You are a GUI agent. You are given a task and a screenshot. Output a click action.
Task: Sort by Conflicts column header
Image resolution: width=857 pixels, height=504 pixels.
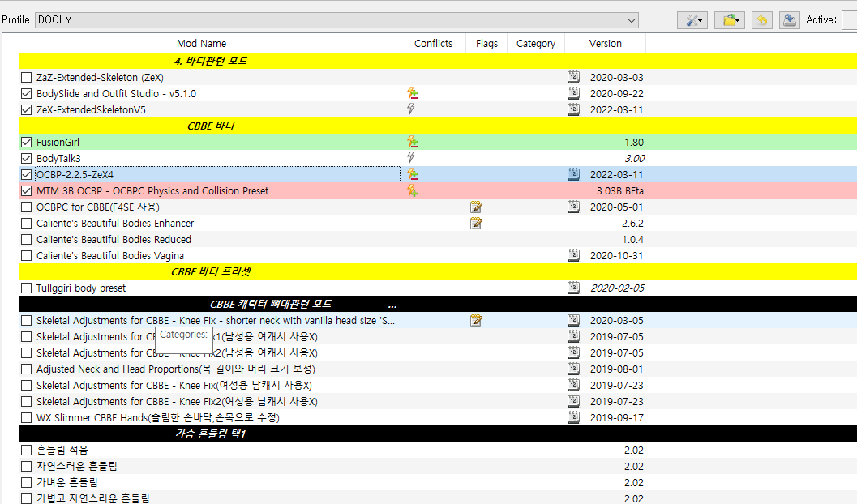[433, 43]
